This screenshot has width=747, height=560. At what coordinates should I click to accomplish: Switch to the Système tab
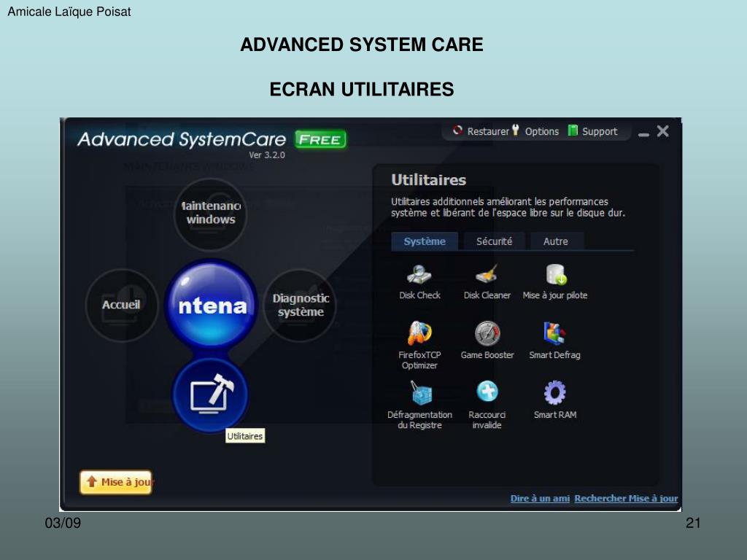click(425, 241)
